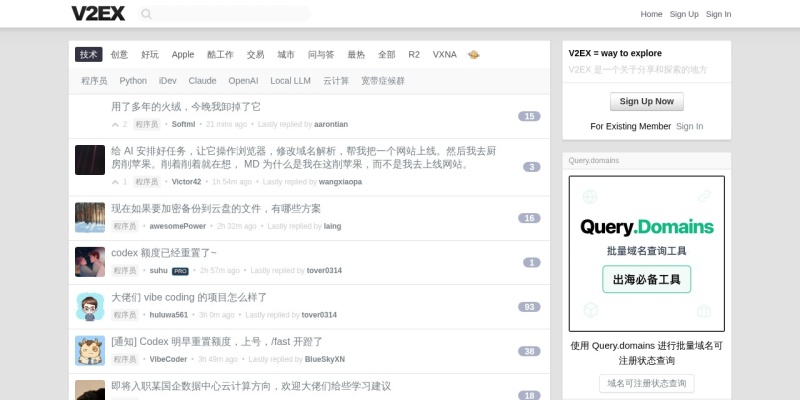Viewport: 800px width, 400px height.
Task: Open the OpenAI node link
Action: tap(243, 81)
